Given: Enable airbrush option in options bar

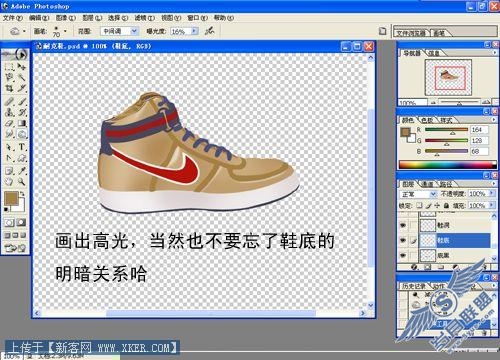Looking at the screenshot, I should coord(209,31).
